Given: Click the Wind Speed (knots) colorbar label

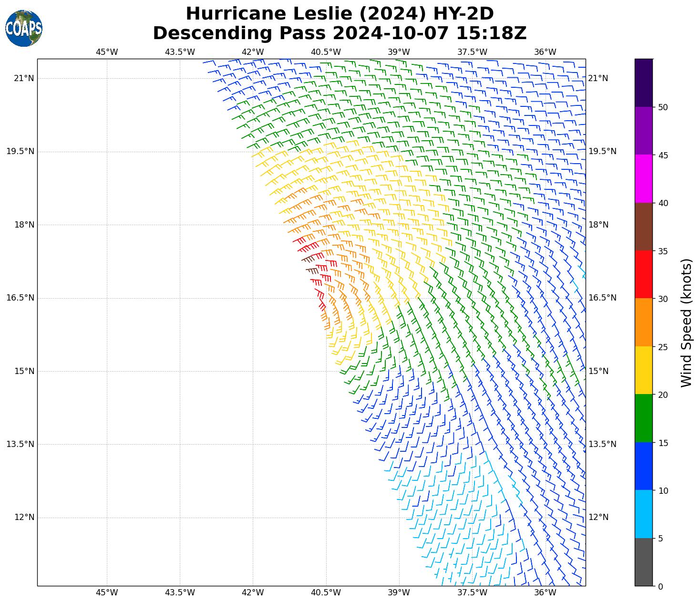Looking at the screenshot, I should (686, 322).
